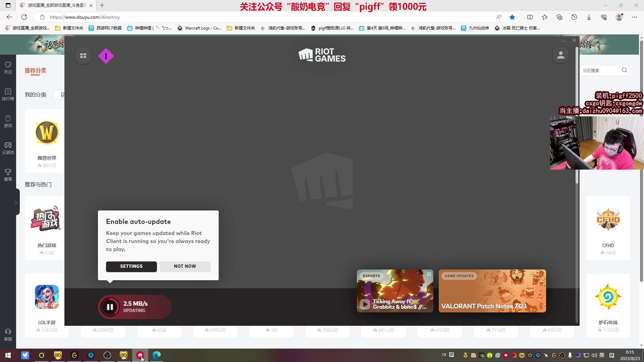Open the OBS Studio taskbar icon

107,355
